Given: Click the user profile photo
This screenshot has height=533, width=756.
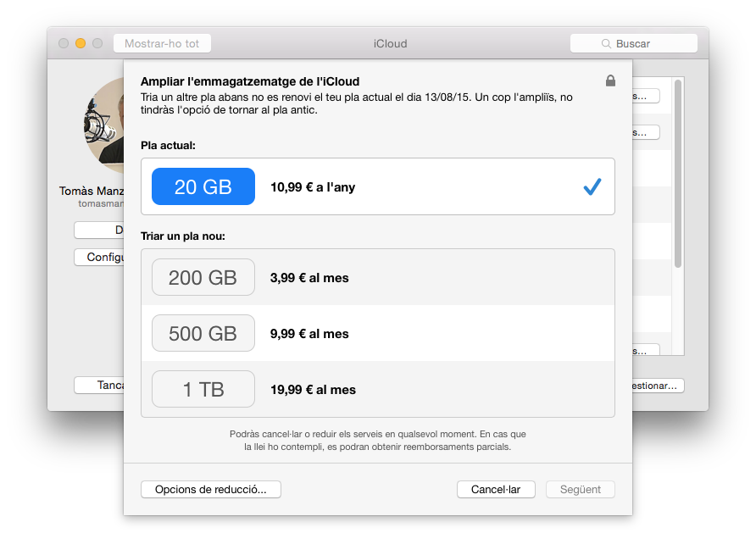Looking at the screenshot, I should click(x=103, y=126).
